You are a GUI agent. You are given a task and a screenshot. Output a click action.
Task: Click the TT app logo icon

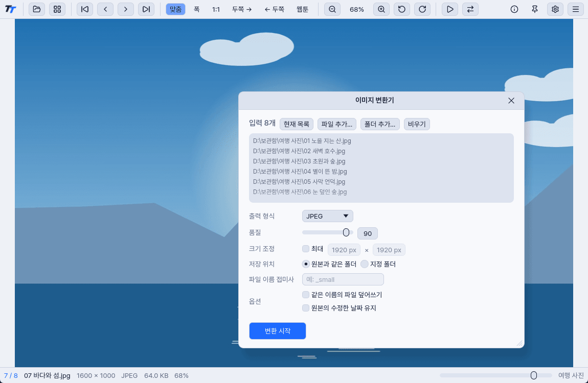point(11,9)
